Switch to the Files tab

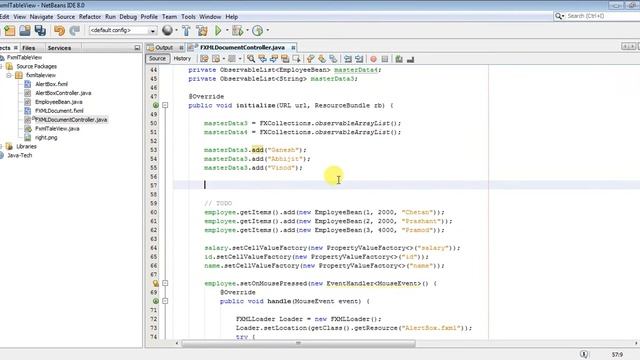(29, 48)
